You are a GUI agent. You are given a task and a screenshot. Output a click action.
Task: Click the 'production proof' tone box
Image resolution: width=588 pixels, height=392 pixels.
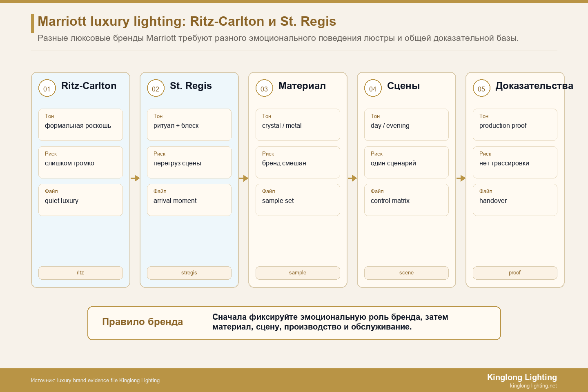click(515, 125)
